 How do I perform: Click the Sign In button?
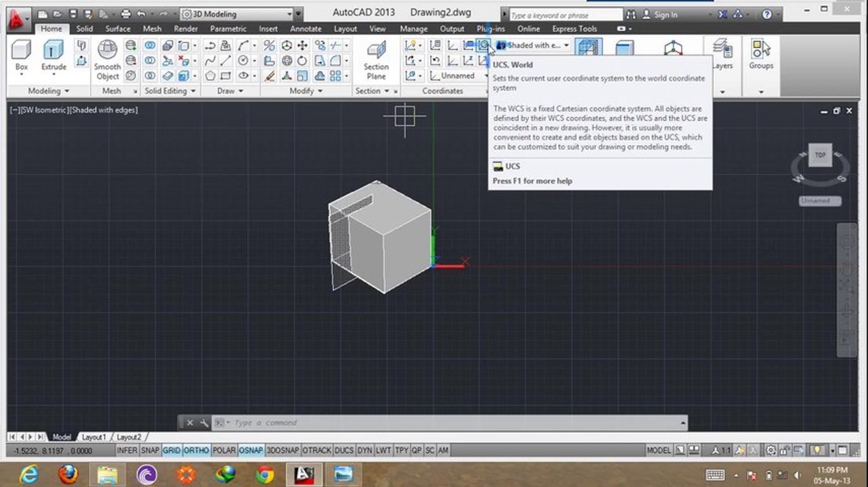pyautogui.click(x=660, y=14)
